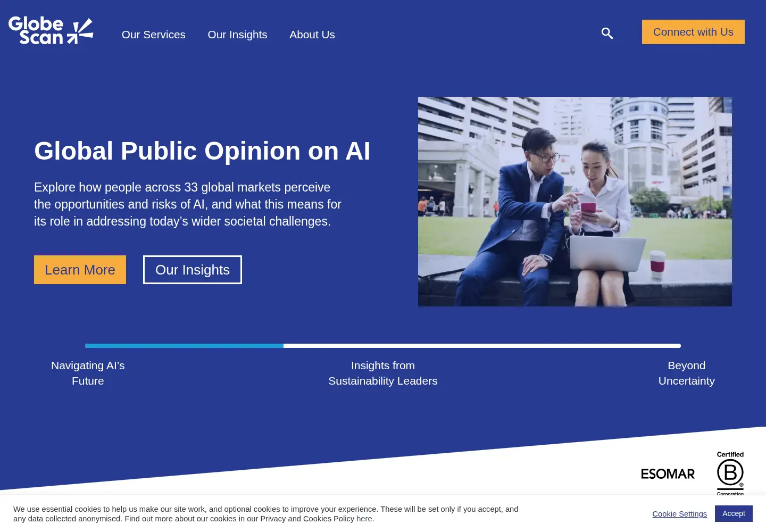This screenshot has width=766, height=532.
Task: Click the paragraph starting 'Explore how people'
Action: [188, 204]
